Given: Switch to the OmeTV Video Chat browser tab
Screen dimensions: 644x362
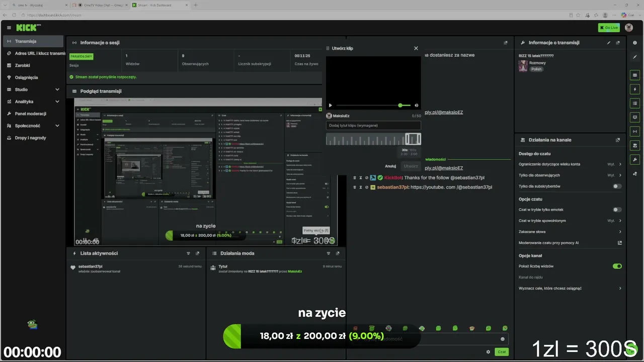Looking at the screenshot, I should 101,5.
